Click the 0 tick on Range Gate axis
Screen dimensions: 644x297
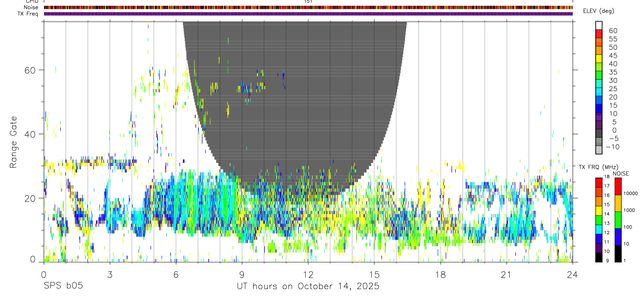(x=33, y=259)
